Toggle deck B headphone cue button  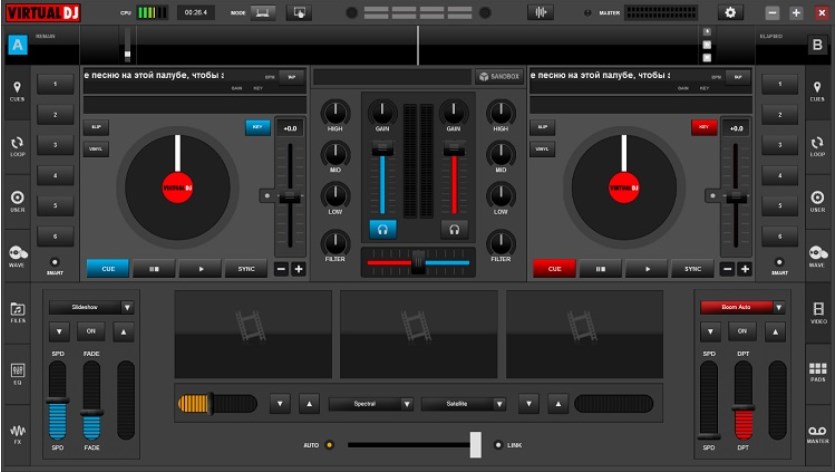(x=454, y=230)
